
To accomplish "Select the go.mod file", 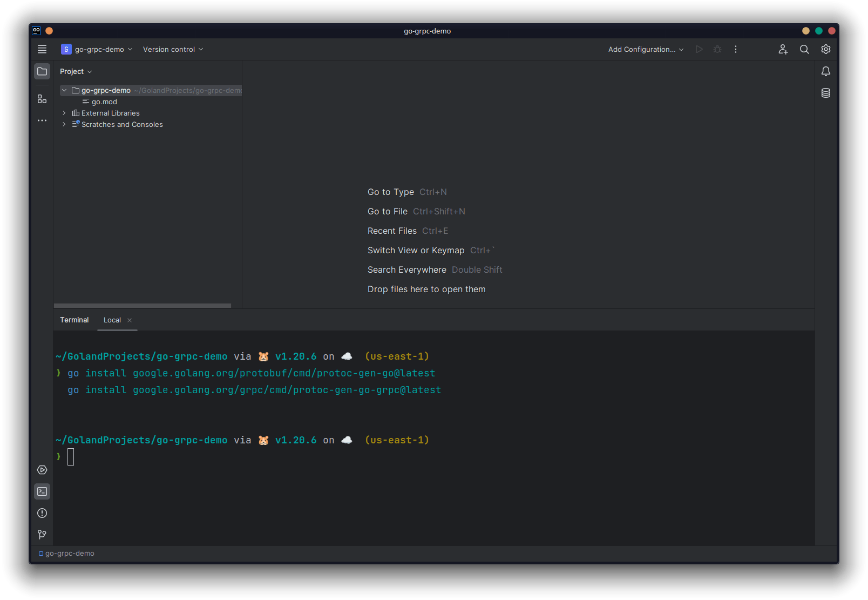I will click(104, 102).
